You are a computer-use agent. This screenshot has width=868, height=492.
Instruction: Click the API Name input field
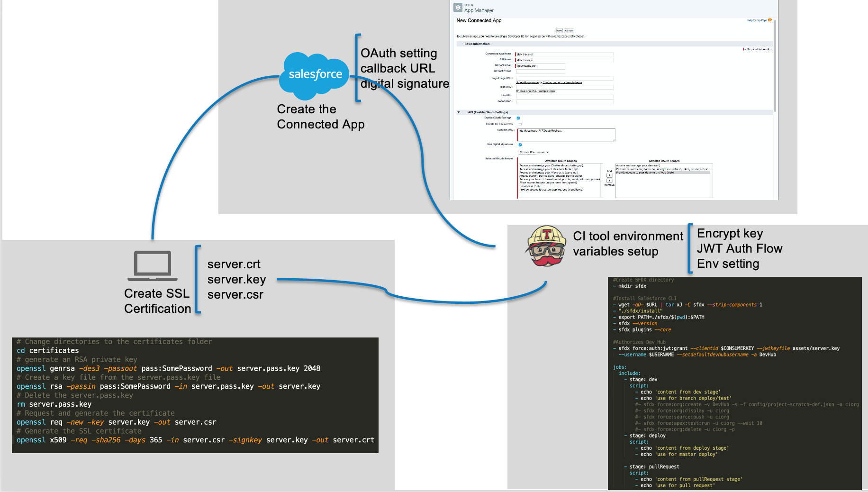[564, 60]
